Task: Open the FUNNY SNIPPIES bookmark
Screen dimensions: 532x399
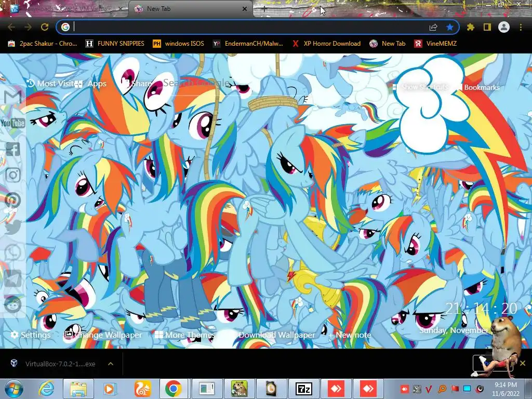Action: pos(115,44)
